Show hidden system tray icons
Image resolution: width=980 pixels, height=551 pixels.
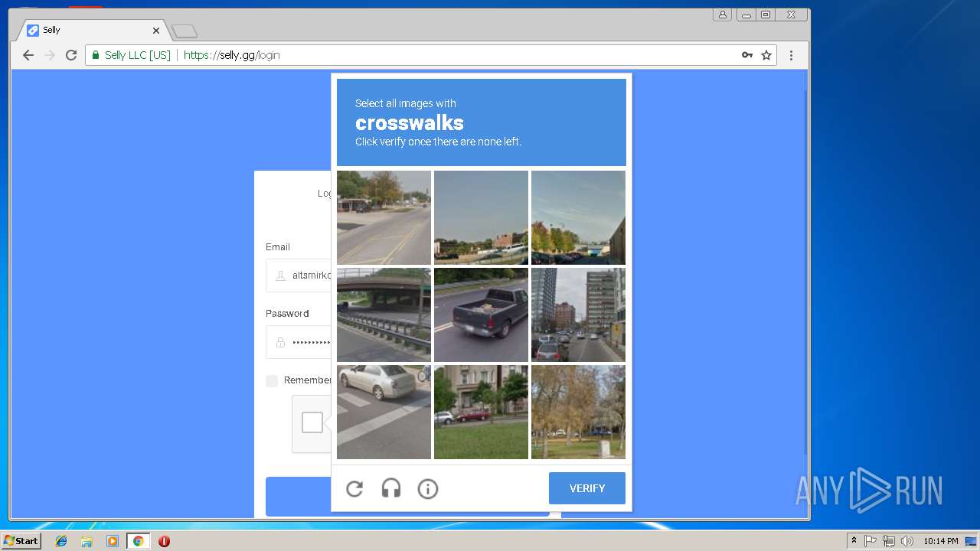[x=854, y=541]
